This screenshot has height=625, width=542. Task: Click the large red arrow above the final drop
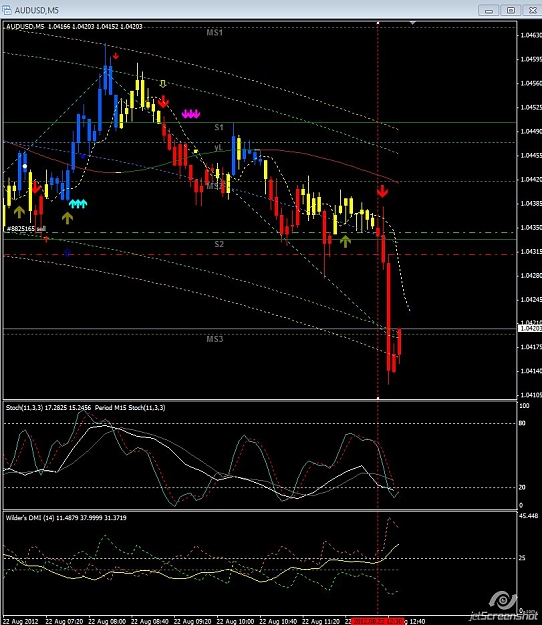point(383,191)
